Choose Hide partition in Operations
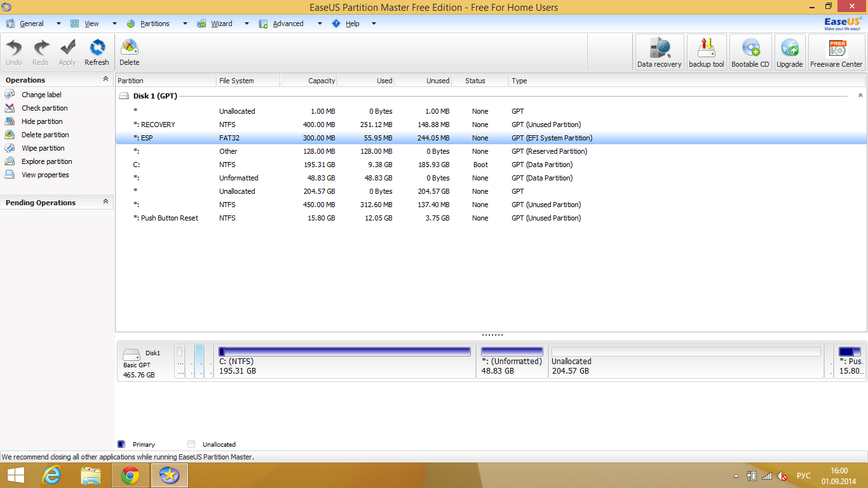 pyautogui.click(x=42, y=121)
